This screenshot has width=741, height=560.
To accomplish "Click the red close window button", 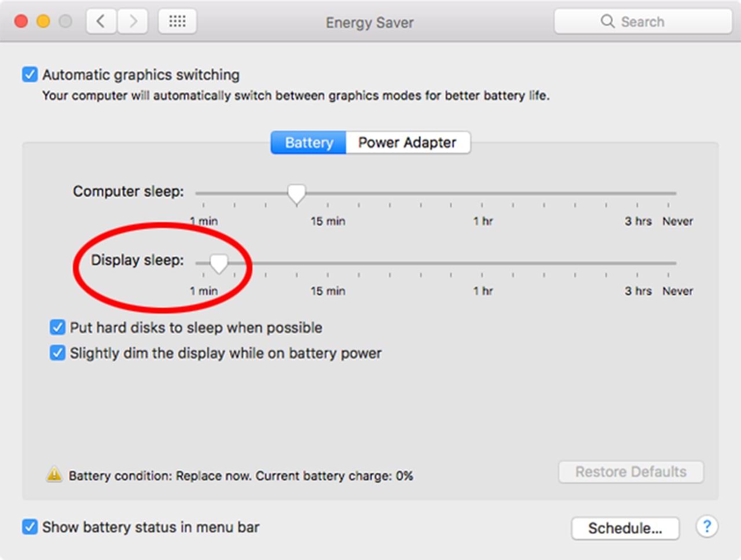I will tap(21, 22).
